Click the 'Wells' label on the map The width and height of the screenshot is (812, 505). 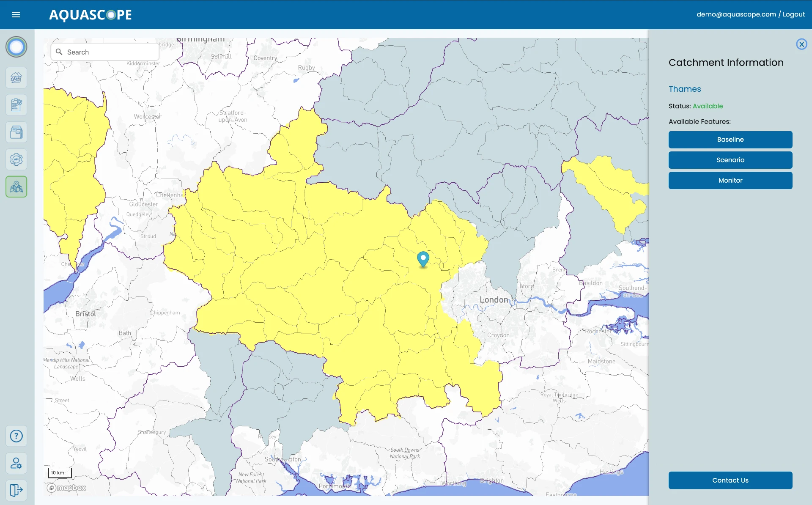pos(78,379)
